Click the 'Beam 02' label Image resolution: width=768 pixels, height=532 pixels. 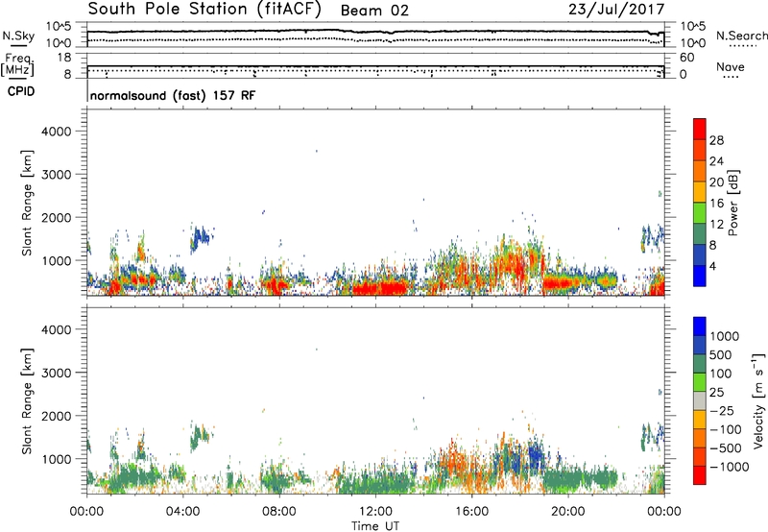click(374, 11)
